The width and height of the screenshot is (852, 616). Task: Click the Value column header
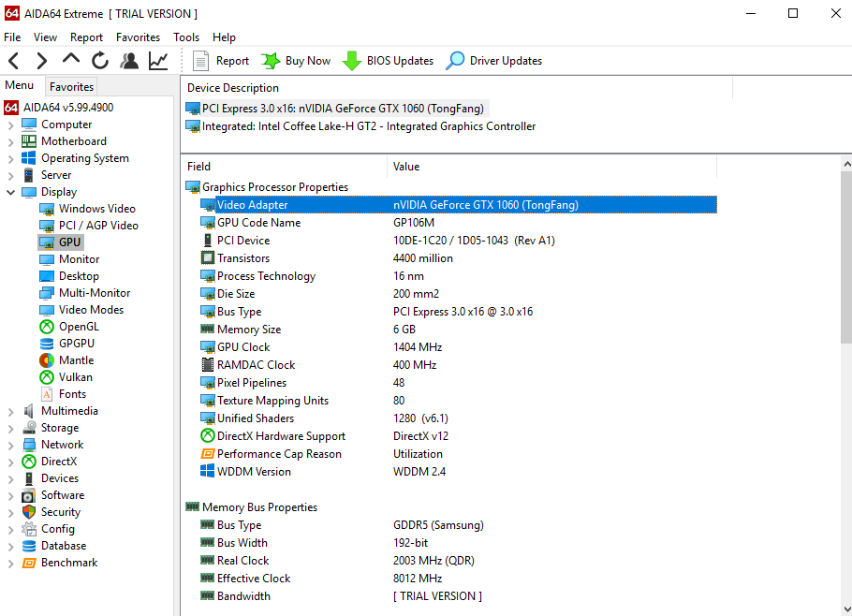pyautogui.click(x=551, y=167)
